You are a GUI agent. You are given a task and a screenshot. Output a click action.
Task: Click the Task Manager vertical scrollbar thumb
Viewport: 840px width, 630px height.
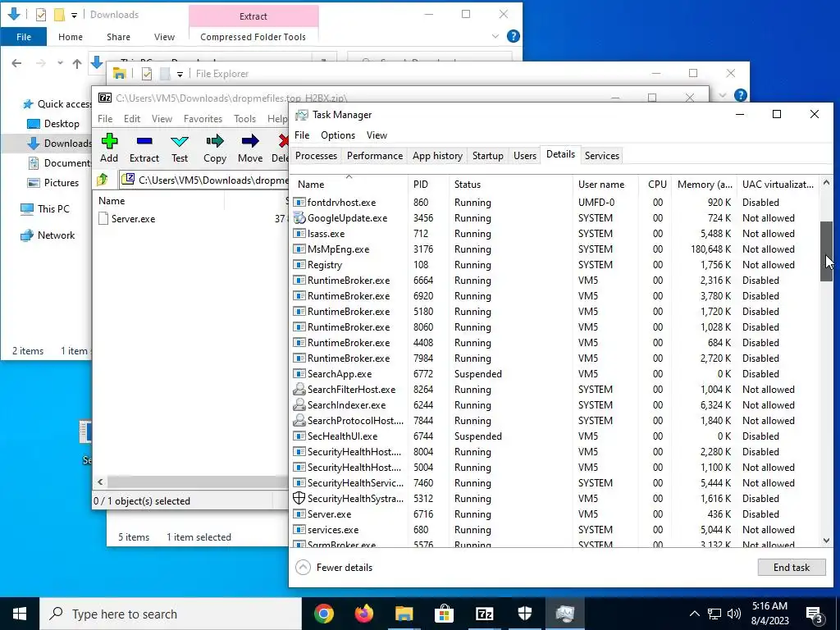click(826, 251)
